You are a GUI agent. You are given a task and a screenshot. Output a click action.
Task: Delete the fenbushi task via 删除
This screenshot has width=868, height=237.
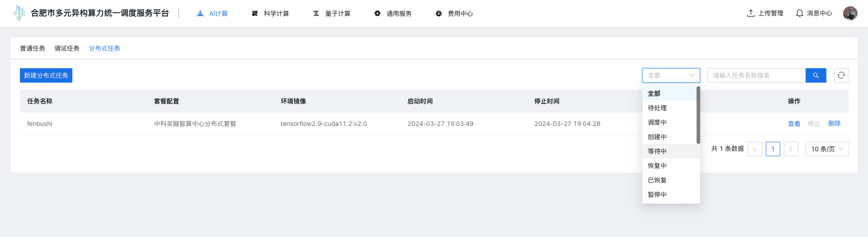pos(834,124)
